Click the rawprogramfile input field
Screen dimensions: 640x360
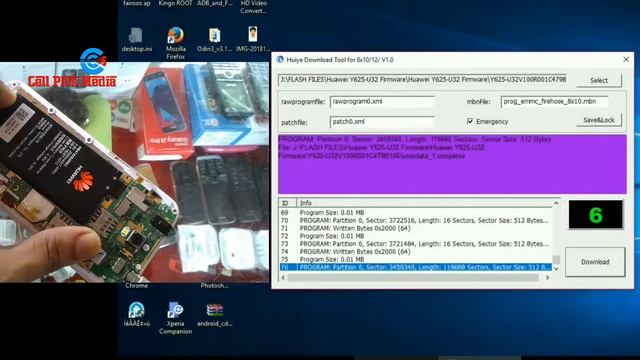pos(382,102)
